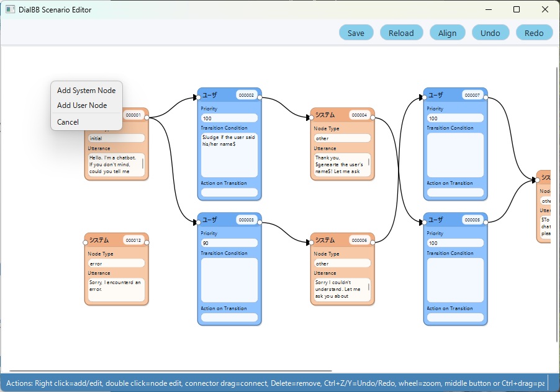Choose Add System Node from context menu
Screen dimensions: 560x392
click(x=86, y=91)
